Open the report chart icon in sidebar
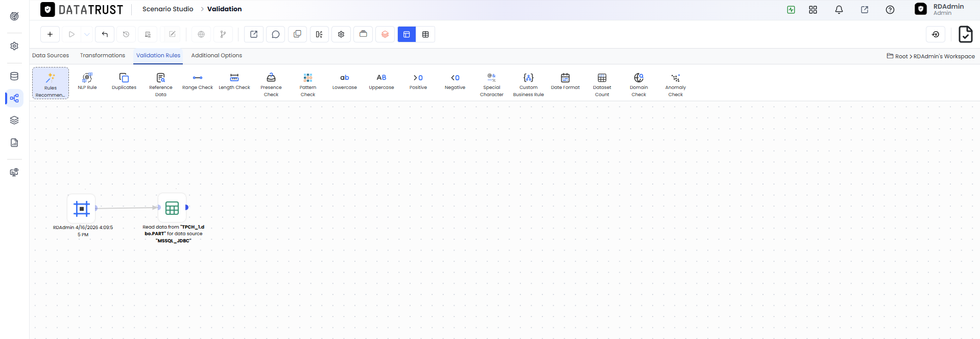Viewport: 980px width, 339px height. (14, 143)
